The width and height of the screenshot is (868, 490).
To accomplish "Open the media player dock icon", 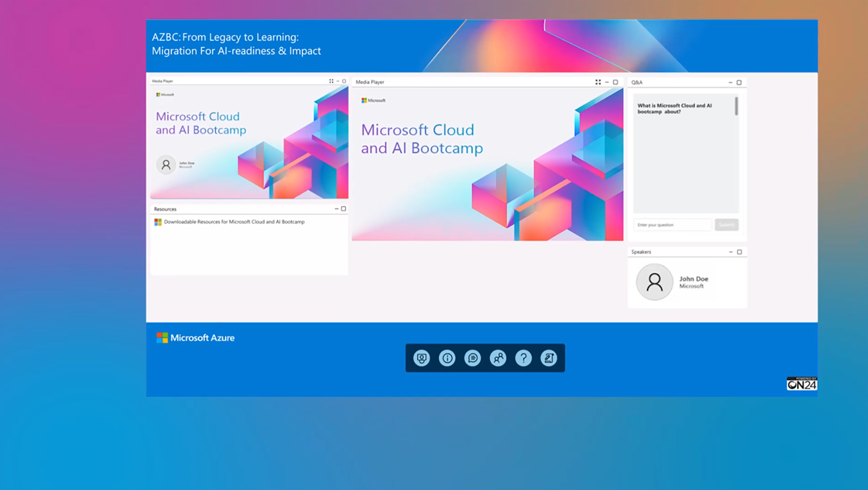I will click(x=421, y=358).
